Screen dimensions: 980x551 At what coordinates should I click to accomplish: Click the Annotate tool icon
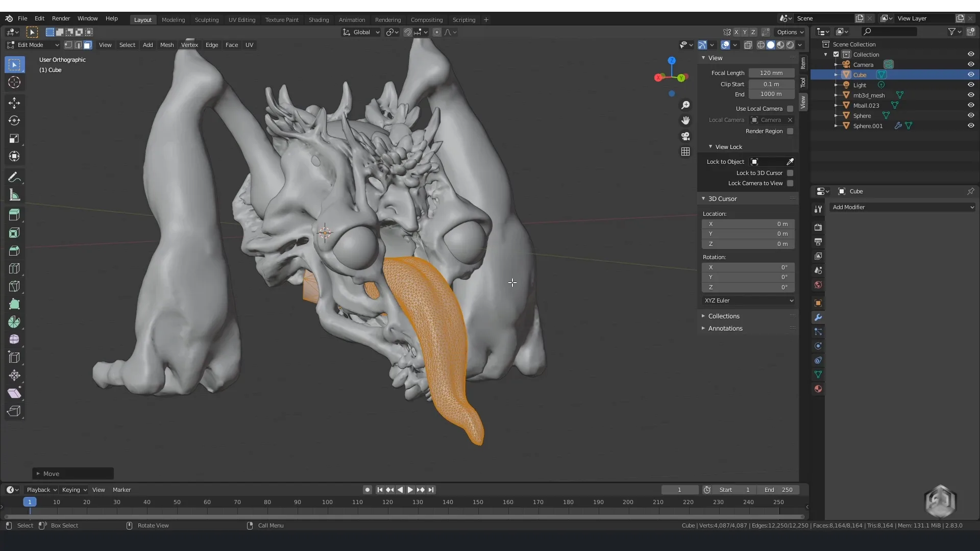tap(15, 178)
